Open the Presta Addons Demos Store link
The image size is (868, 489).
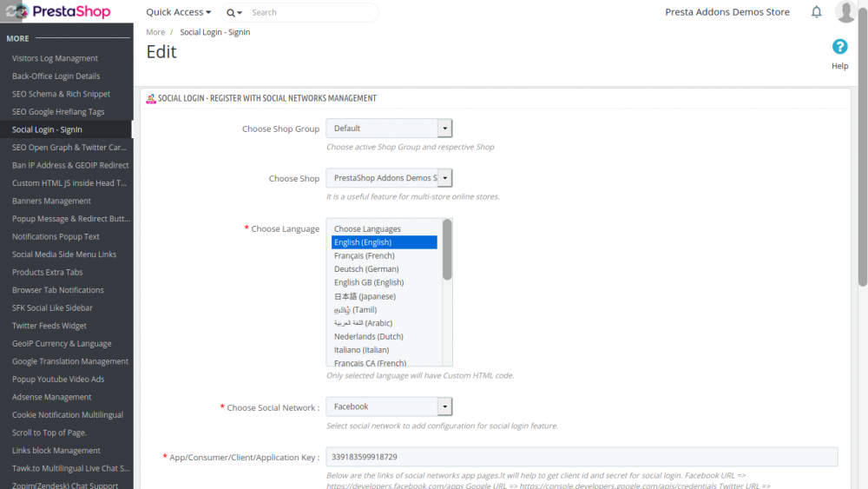727,12
